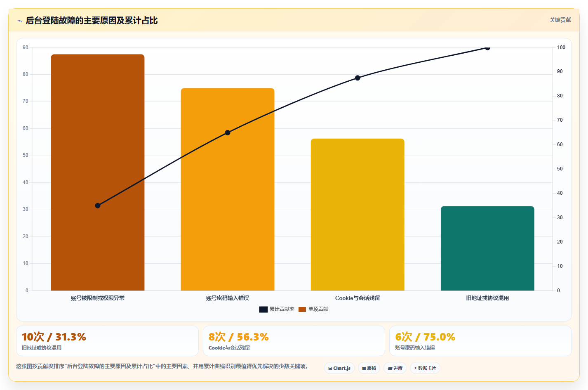The height and width of the screenshot is (390, 588).
Task: Click x-axis label 账号被限制或权限异常
Action: [x=98, y=298]
